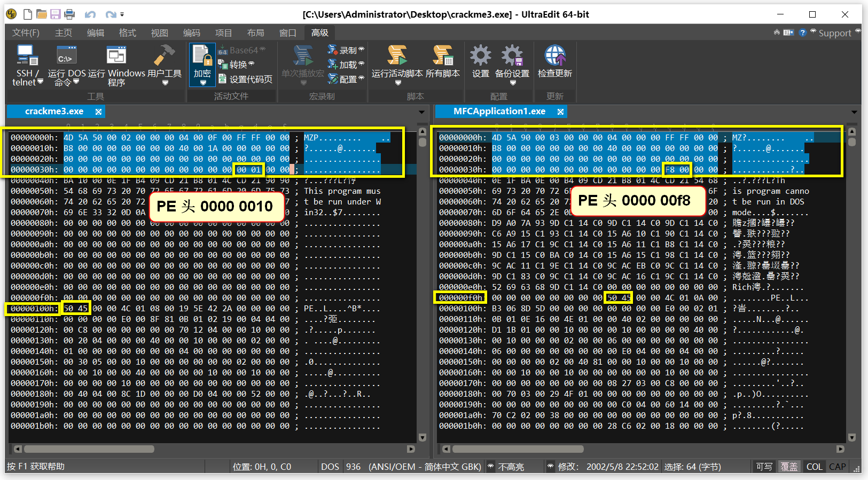
Task: Toggle 可写 writable status indicator
Action: point(764,467)
